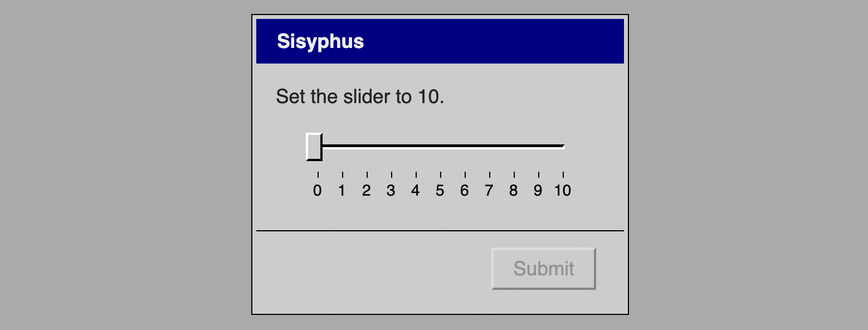
Task: Click the number label 1
Action: [x=342, y=191]
